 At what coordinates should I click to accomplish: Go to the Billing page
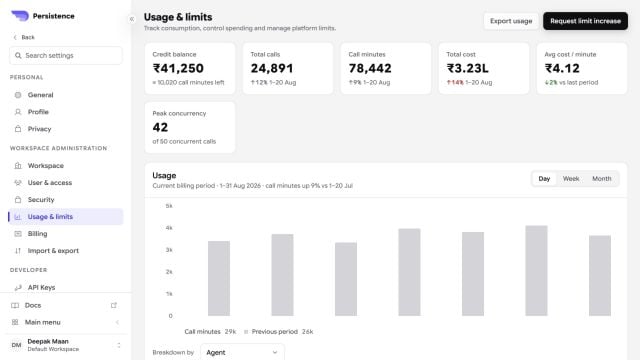coord(66,234)
